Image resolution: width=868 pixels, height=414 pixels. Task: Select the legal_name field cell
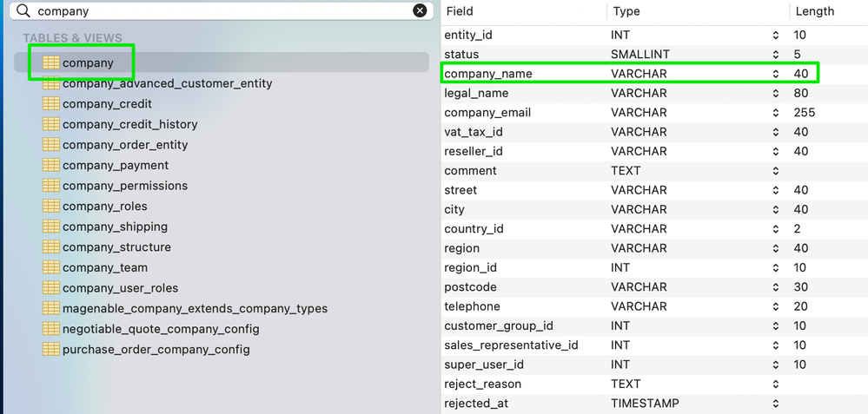point(476,93)
